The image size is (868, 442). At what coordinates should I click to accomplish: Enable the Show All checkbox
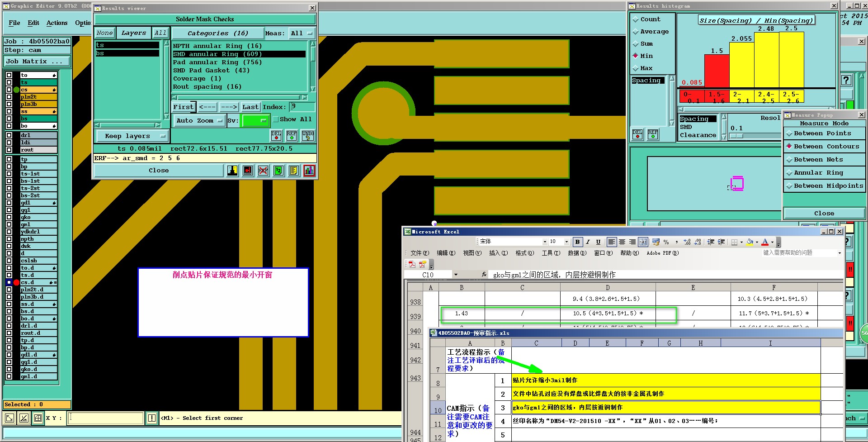(276, 119)
